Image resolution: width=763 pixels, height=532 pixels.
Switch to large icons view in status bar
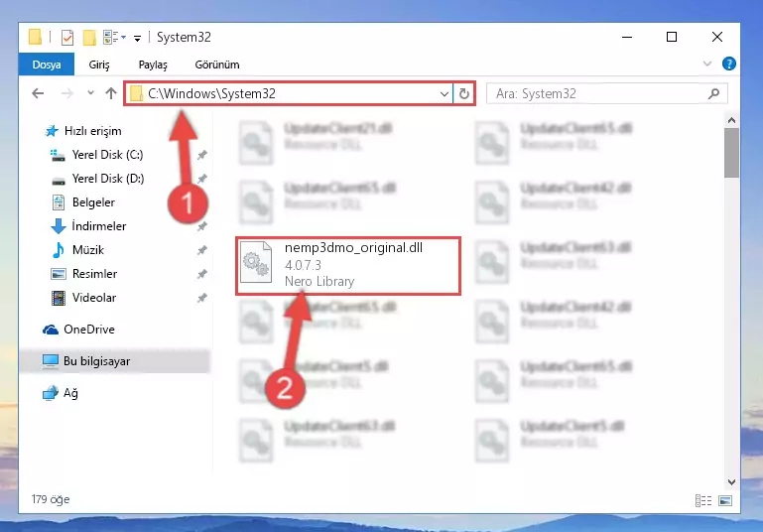tap(725, 500)
